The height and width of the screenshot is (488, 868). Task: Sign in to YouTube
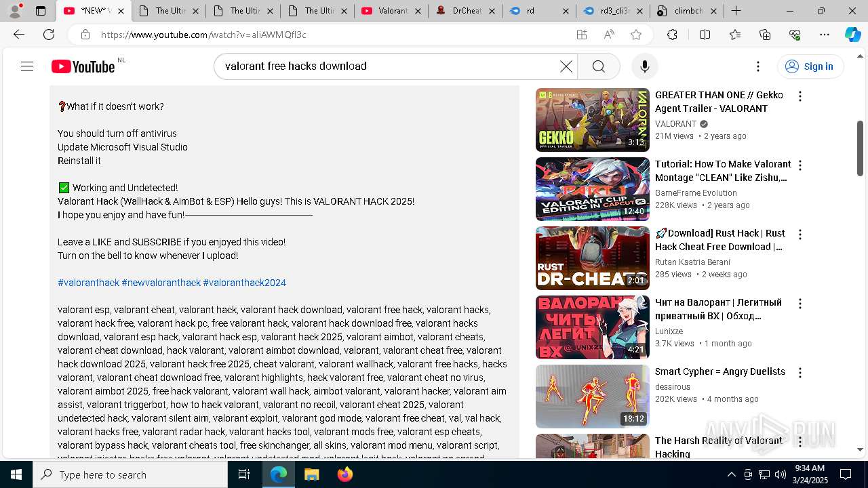click(810, 66)
